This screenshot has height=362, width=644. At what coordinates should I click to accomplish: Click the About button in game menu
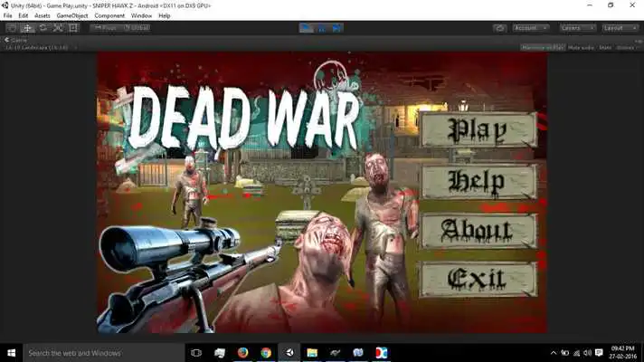point(478,231)
